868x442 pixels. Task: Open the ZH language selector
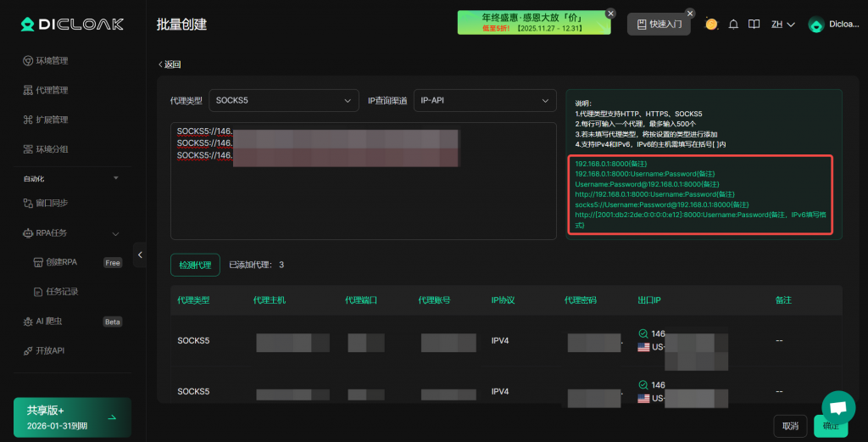click(782, 25)
